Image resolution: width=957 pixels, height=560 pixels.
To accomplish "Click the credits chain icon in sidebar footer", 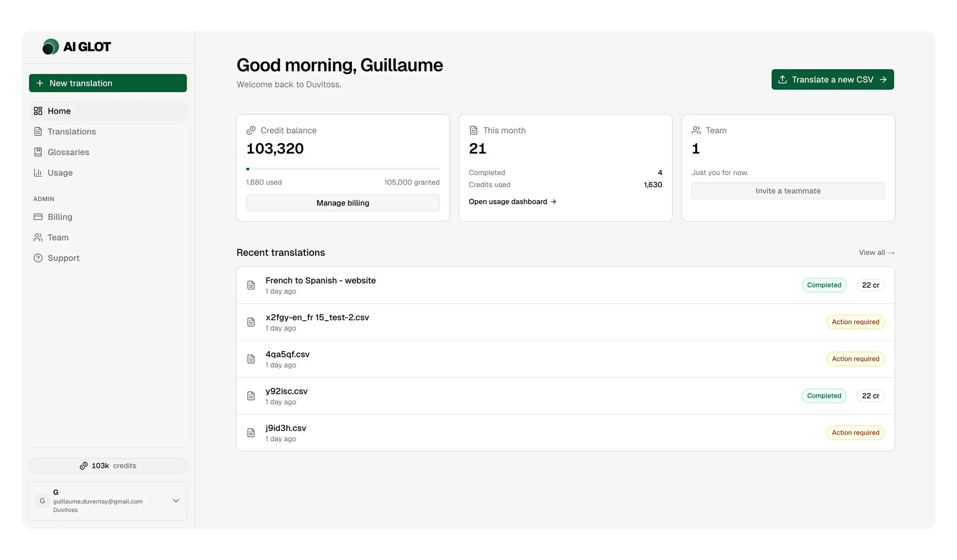I will click(84, 465).
